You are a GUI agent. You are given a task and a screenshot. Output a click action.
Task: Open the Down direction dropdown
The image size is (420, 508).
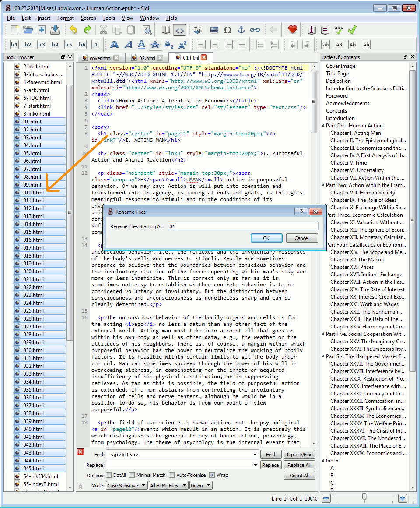tap(201, 485)
